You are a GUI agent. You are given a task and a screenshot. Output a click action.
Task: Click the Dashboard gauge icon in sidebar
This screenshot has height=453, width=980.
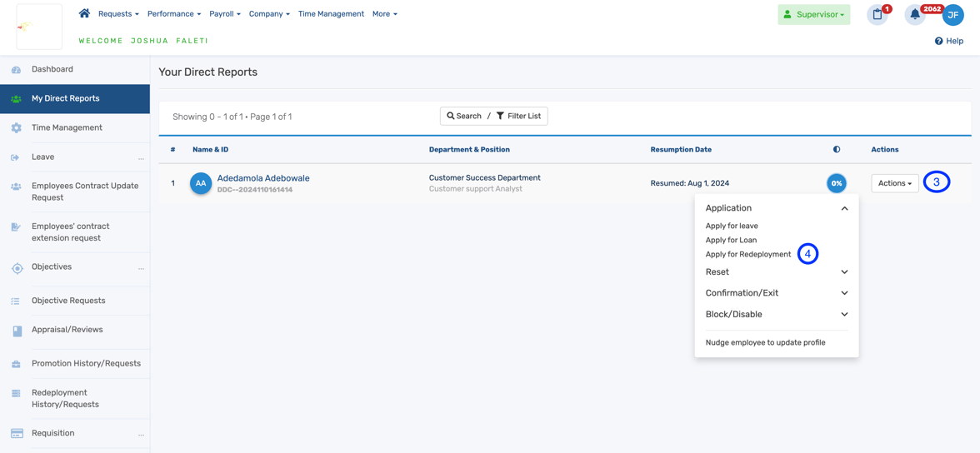[x=17, y=70]
